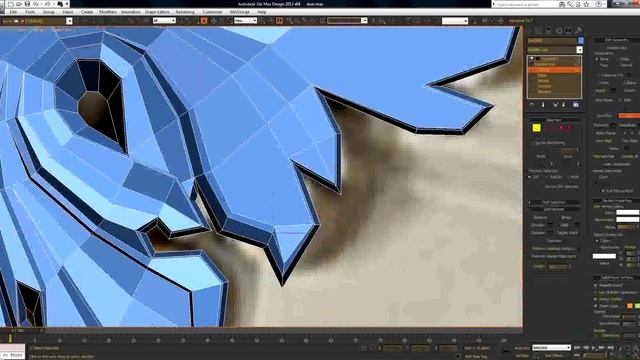
Task: Toggle Full Interactivity checkbox
Action: (603, 191)
